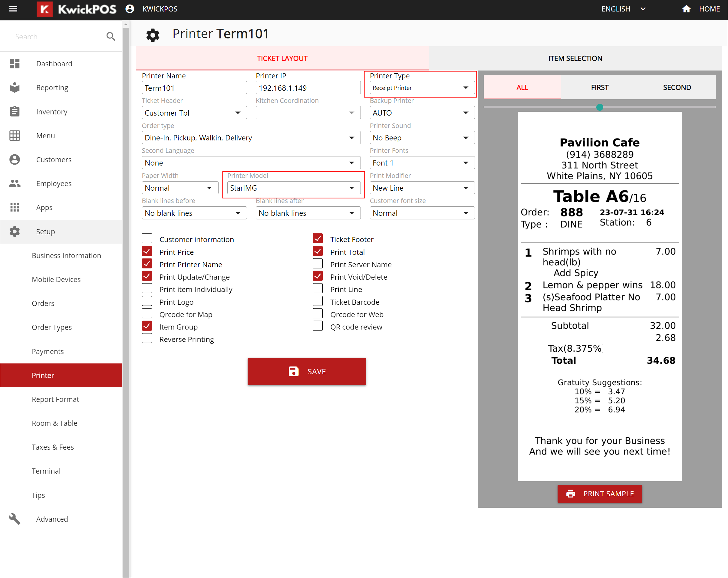
Task: Open the Terminal setup page
Action: 46,471
